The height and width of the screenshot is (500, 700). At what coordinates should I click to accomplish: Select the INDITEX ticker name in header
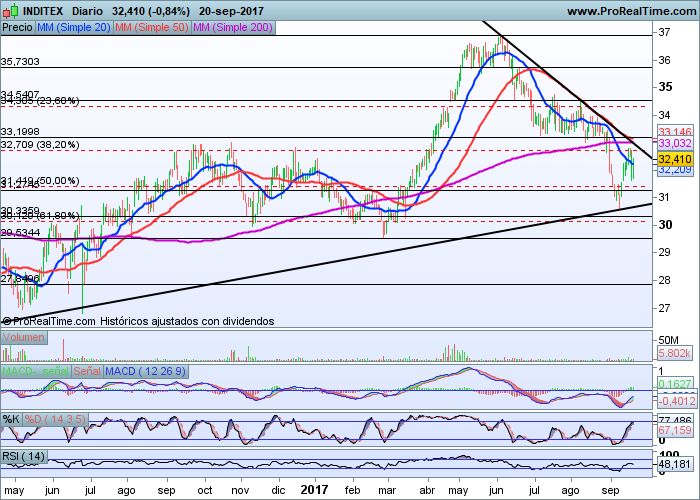[x=43, y=11]
